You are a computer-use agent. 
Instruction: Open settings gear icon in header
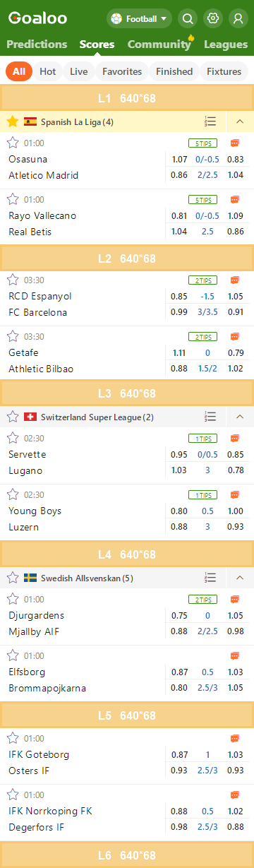coord(212,18)
